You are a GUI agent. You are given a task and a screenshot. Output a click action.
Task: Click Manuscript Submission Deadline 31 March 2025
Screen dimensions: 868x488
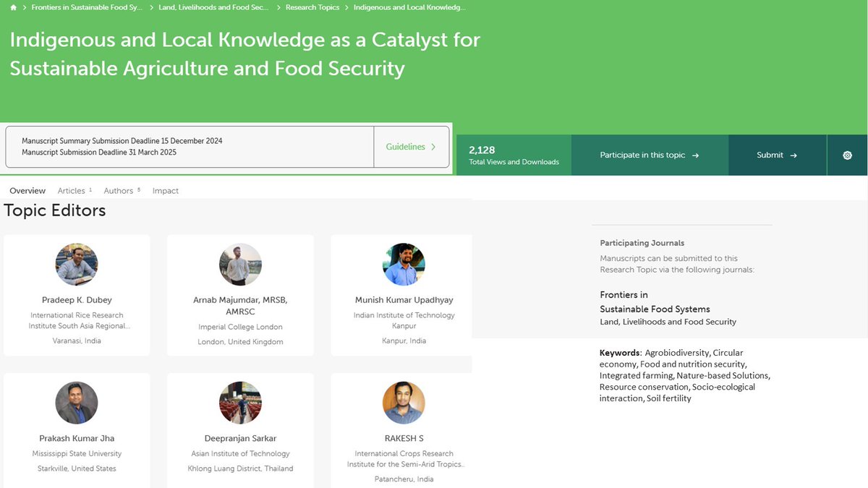point(99,153)
